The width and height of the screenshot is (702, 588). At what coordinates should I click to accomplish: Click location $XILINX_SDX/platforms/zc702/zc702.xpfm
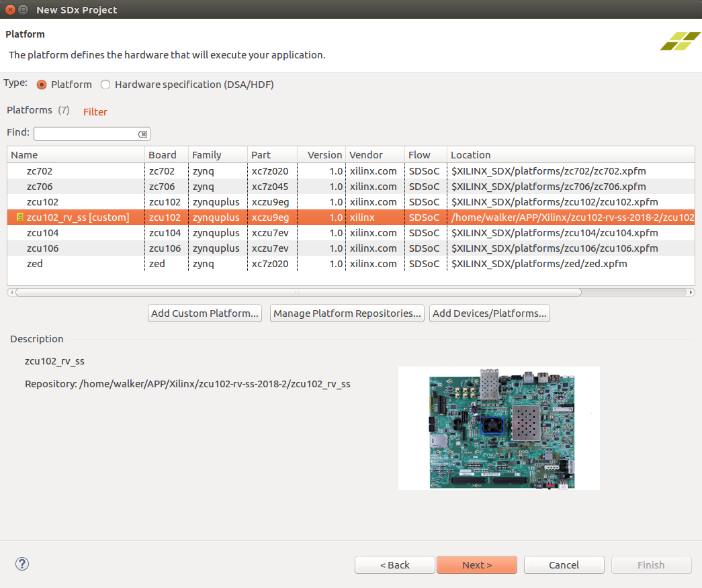click(x=548, y=171)
